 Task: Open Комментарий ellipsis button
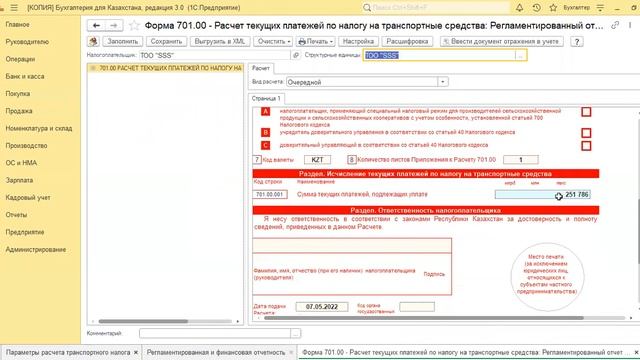296,333
